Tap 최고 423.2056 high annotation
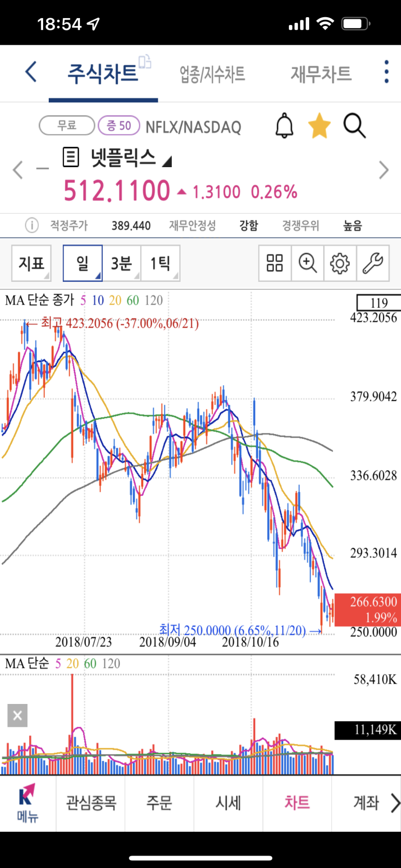Screen dimensions: 401x868 tap(112, 323)
